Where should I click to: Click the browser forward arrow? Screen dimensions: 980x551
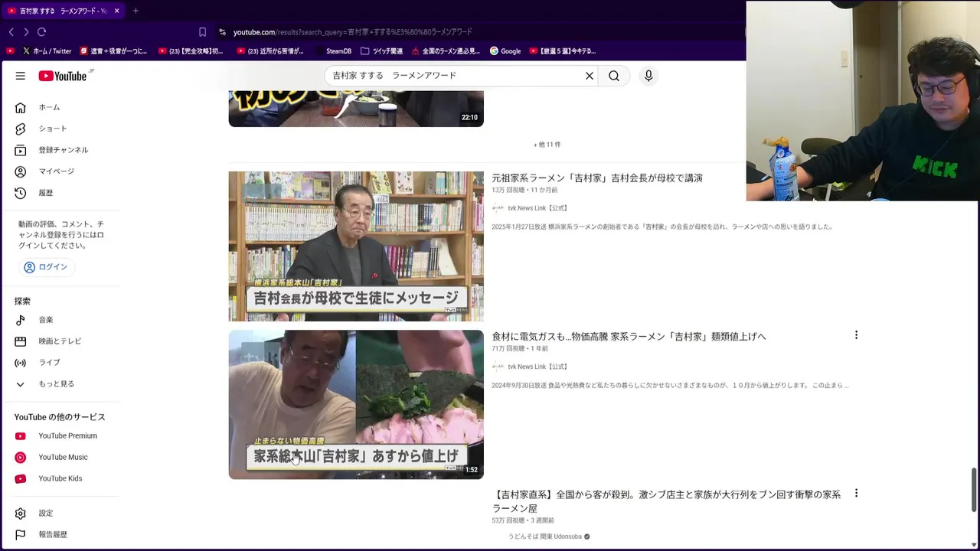(26, 32)
